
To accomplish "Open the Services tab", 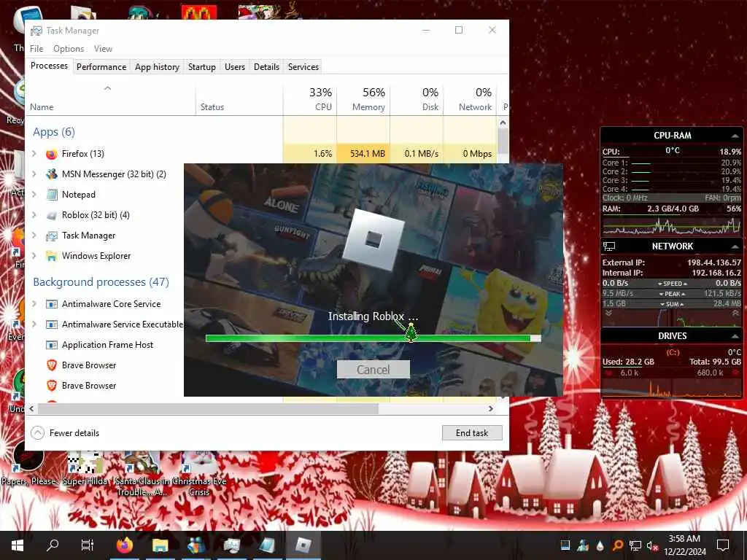I will [x=303, y=66].
